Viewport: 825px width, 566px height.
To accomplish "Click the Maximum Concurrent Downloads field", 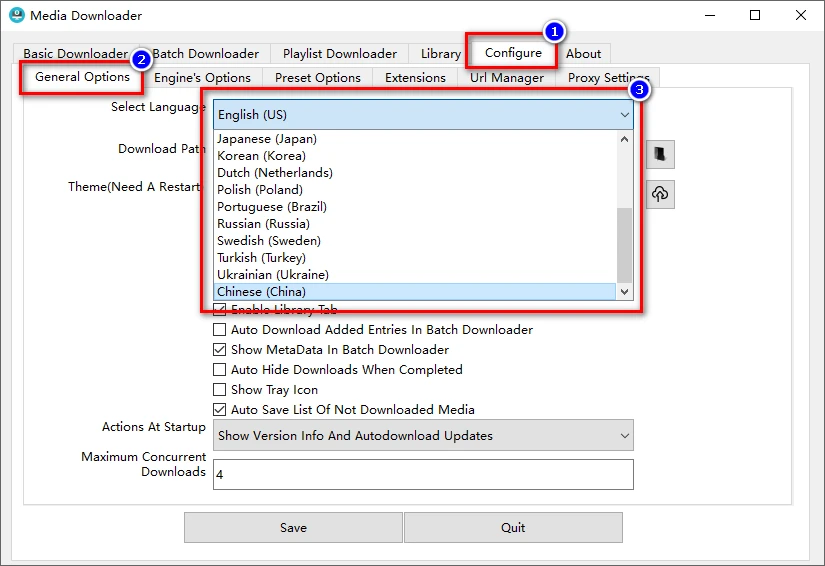I will tap(423, 475).
